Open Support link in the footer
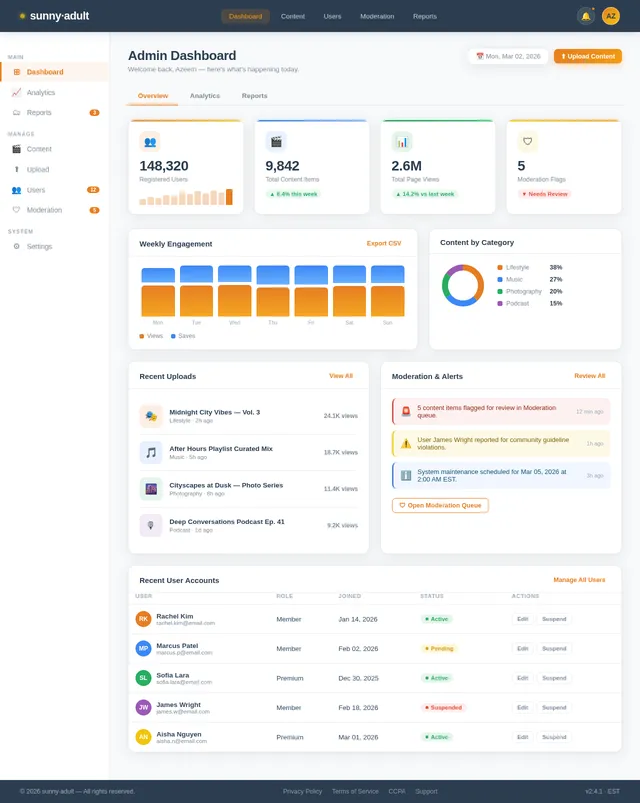Screen dimensions: 640x803 pos(426,791)
